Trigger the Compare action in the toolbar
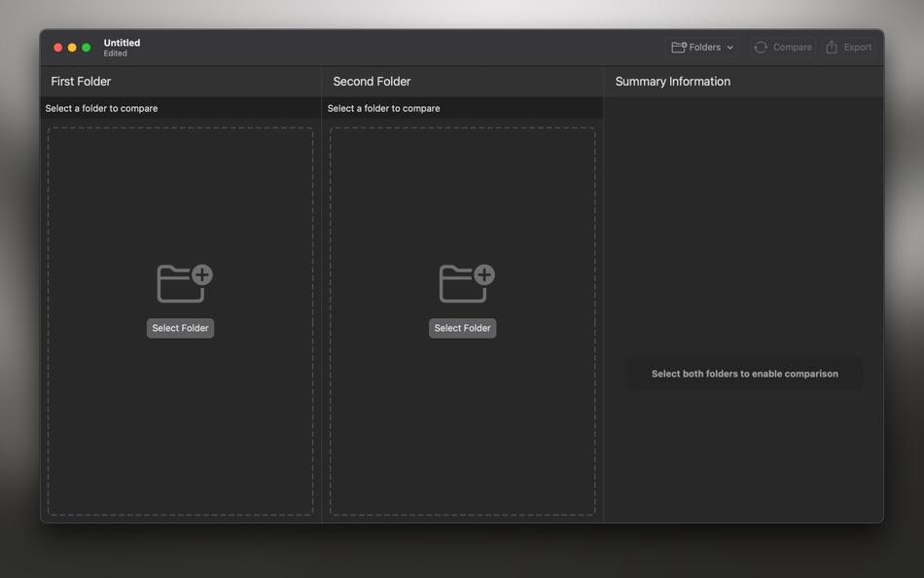 (782, 47)
